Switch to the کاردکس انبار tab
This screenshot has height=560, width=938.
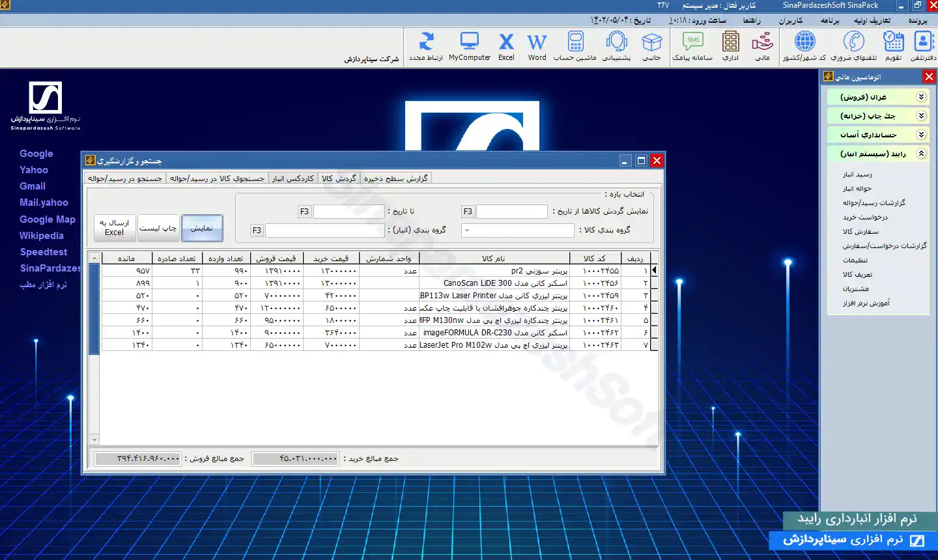click(x=293, y=178)
